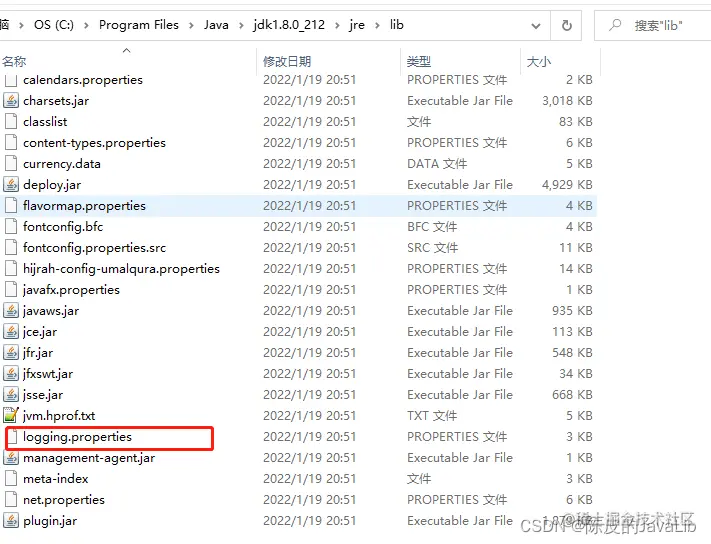The height and width of the screenshot is (544, 711).
Task: Go to Program Files in breadcrumb
Action: point(139,24)
